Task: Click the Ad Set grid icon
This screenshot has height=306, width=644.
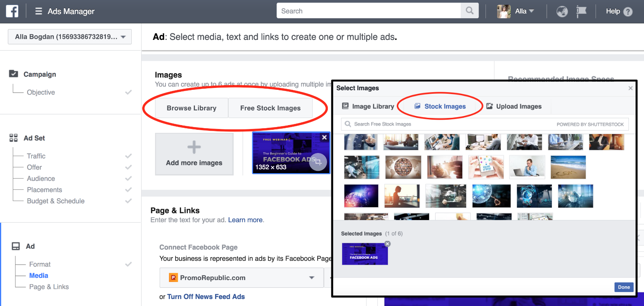Action: 14,138
